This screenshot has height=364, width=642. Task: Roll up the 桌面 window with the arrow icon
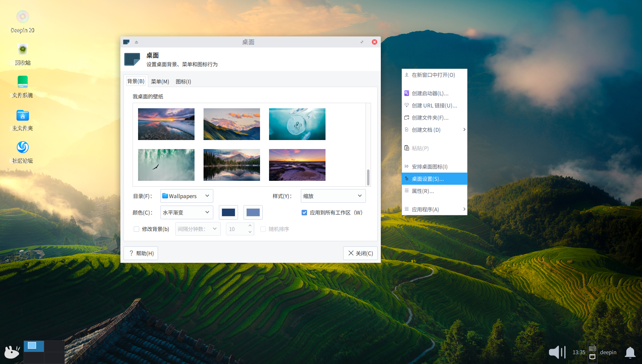click(136, 42)
